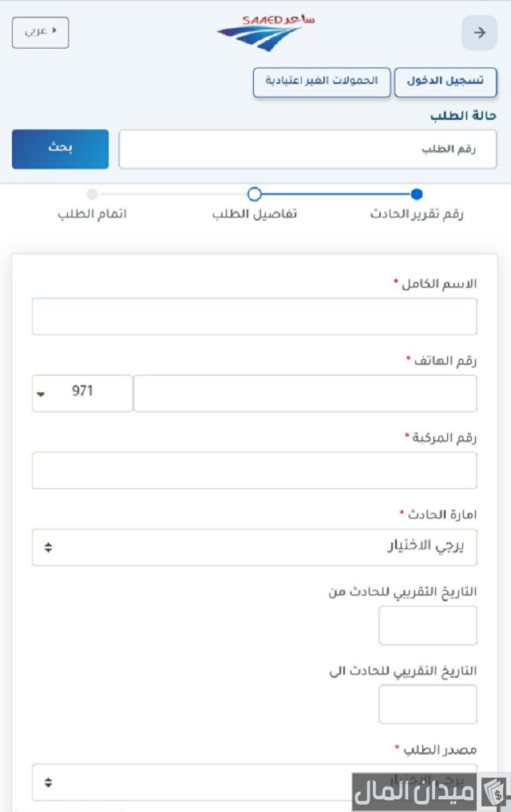Expand the امارة الحادث dropdown
This screenshot has height=812, width=511.
[x=254, y=547]
